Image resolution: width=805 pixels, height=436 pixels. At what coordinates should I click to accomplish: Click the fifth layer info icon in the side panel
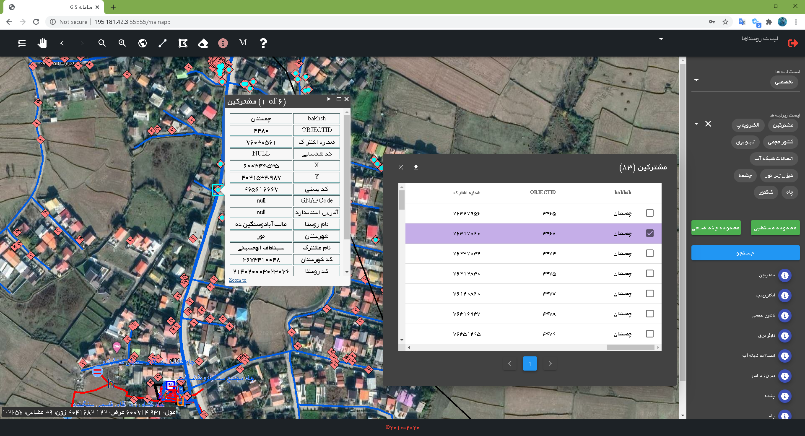(784, 356)
